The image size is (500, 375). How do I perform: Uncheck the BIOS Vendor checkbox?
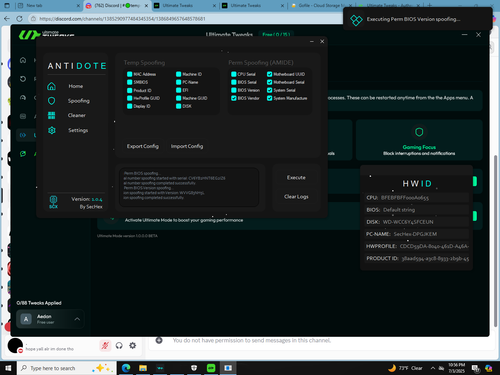[234, 98]
